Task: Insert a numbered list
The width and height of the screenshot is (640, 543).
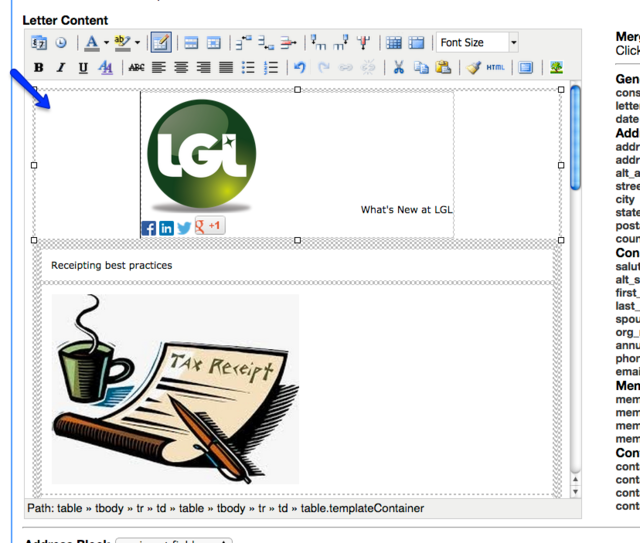Action: [271, 67]
